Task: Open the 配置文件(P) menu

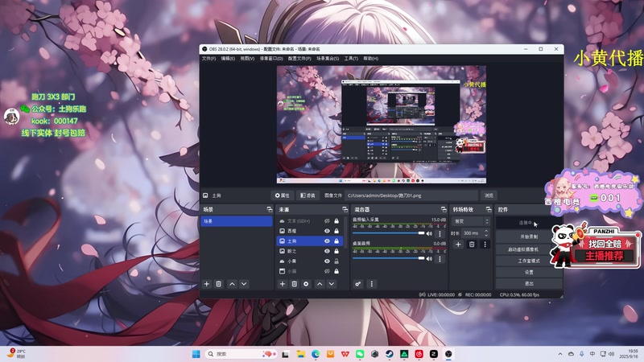Action: click(x=299, y=59)
